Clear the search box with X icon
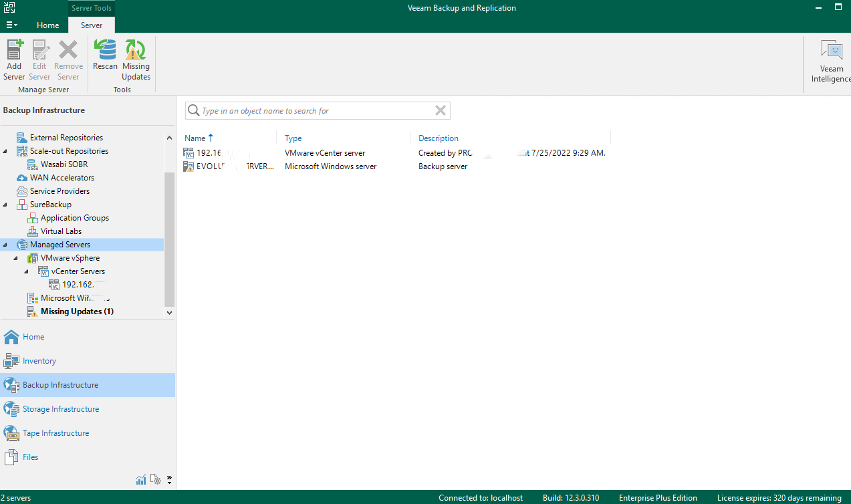Screen dimensions: 851x504 [x=440, y=111]
